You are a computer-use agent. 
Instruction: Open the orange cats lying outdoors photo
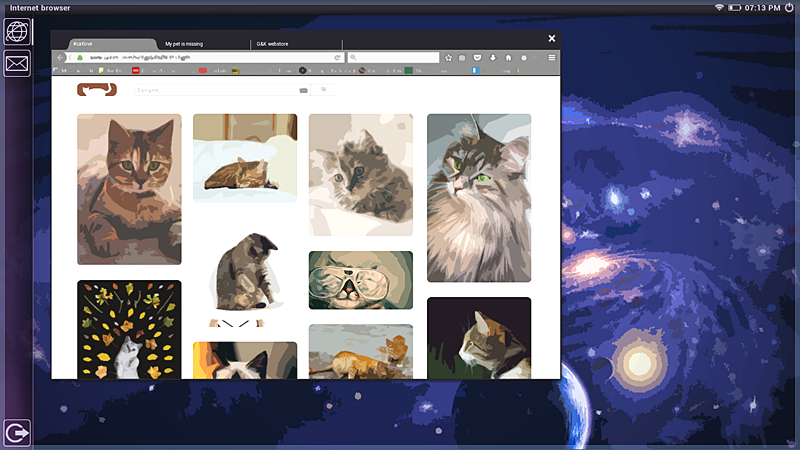point(361,352)
